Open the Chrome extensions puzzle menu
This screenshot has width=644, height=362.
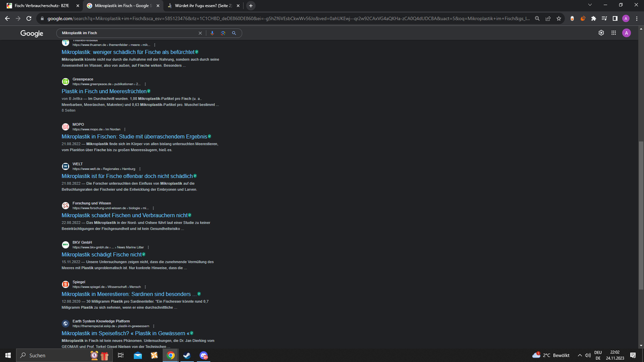pos(594,18)
